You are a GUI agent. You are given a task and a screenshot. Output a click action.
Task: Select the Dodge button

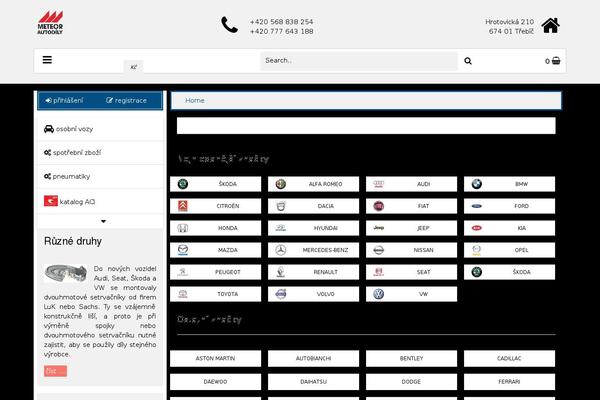(411, 382)
